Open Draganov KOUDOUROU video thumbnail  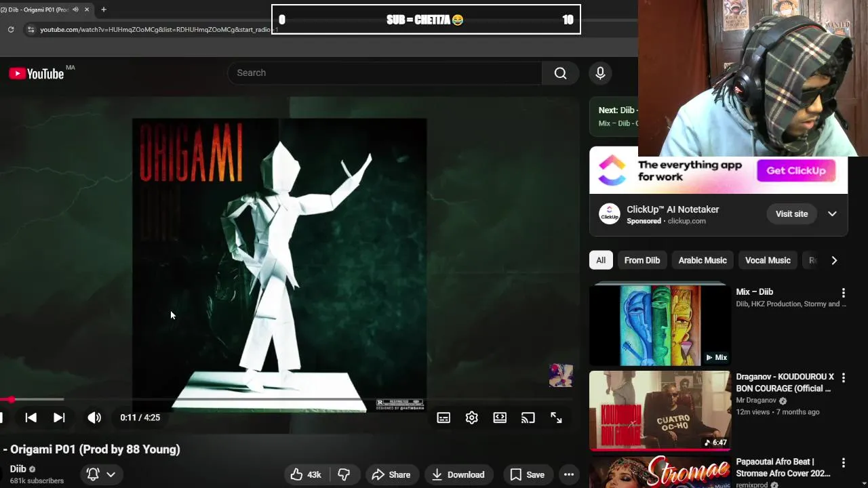pos(660,411)
